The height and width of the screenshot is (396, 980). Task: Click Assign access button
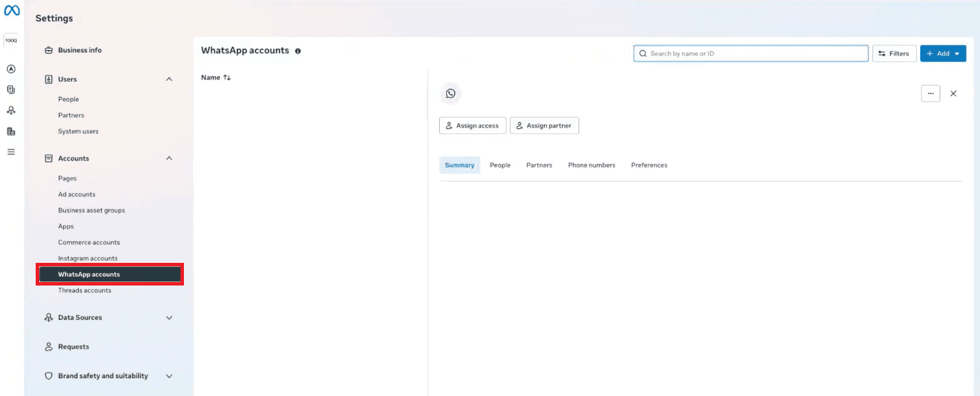(473, 126)
